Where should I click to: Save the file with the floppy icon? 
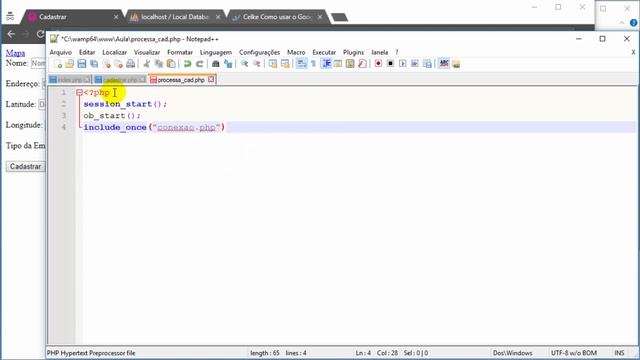(x=82, y=64)
